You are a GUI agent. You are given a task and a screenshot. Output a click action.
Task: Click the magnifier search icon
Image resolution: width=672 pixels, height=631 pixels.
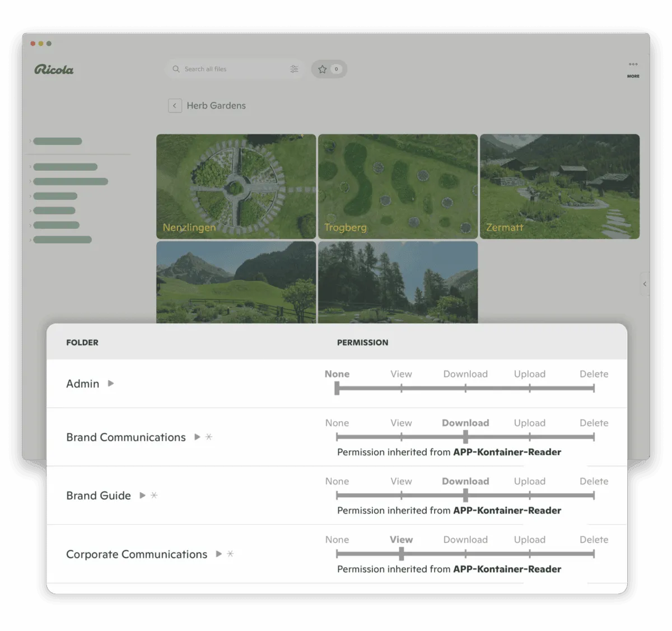coord(176,69)
